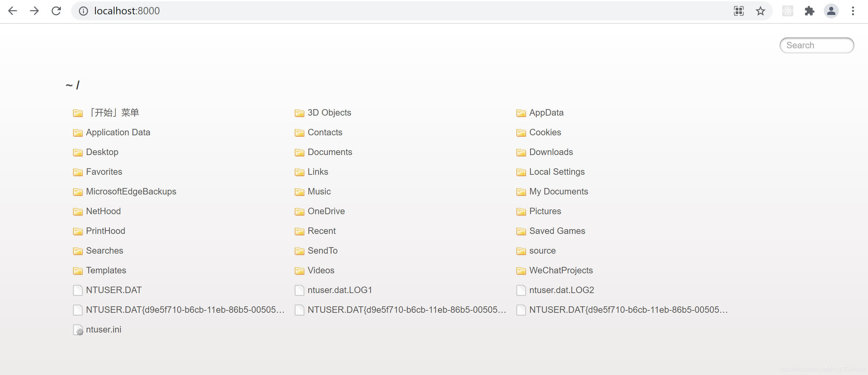The width and height of the screenshot is (868, 375).
Task: Click the browser reload button
Action: [x=56, y=11]
